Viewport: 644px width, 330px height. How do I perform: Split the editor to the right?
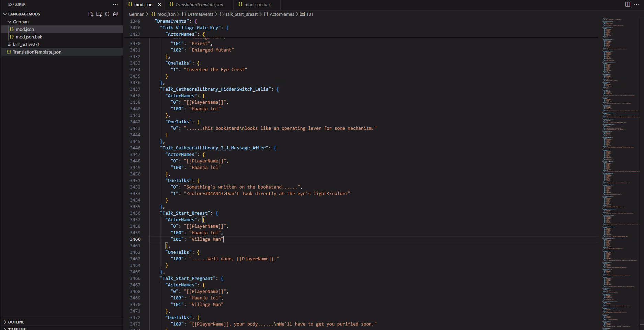(628, 4)
